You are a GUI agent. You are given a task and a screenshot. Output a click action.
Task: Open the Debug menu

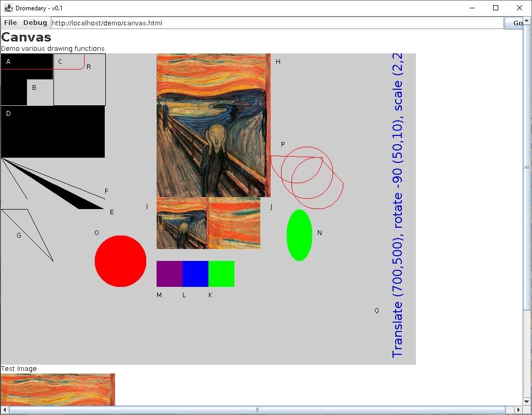(x=35, y=23)
